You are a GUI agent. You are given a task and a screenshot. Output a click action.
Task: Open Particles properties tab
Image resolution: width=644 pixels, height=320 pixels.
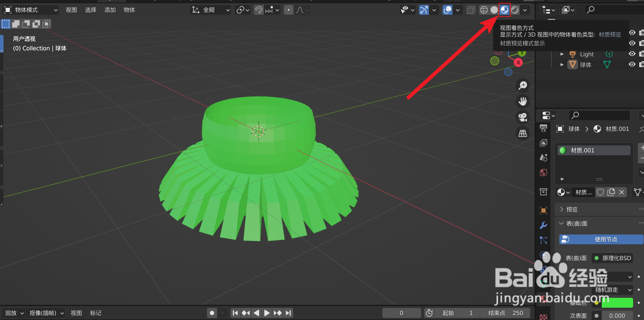click(543, 240)
